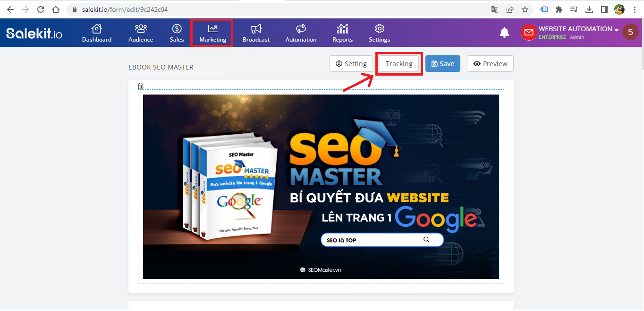This screenshot has width=644, height=311.
Task: Open the Broadcast menu
Action: pyautogui.click(x=256, y=33)
